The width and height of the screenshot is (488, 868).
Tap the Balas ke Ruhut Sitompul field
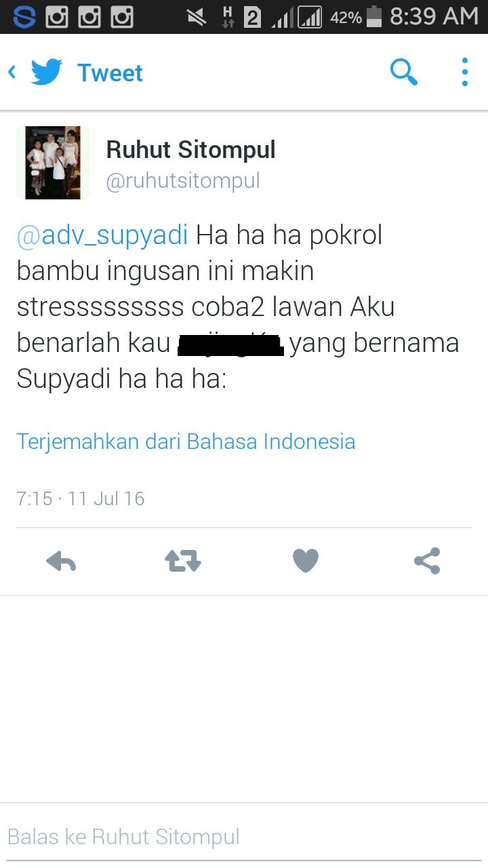[x=244, y=837]
